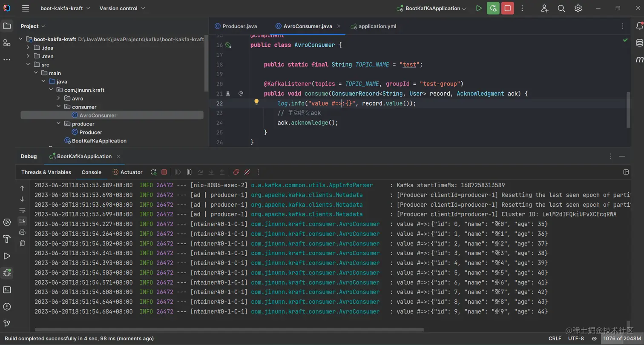
Task: Click the Run BootKafKaApplication play icon
Action: (479, 8)
